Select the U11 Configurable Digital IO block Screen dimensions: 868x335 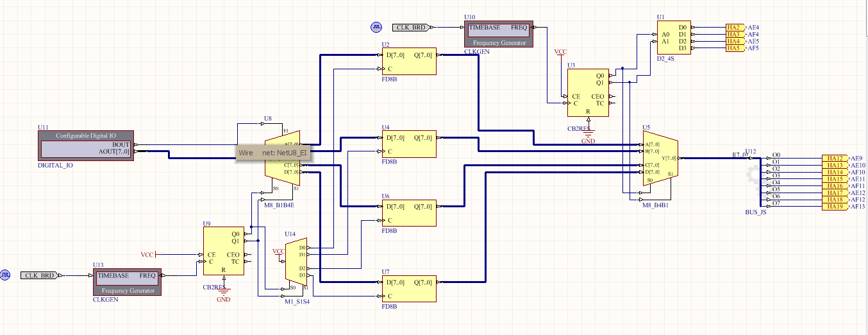(x=87, y=144)
